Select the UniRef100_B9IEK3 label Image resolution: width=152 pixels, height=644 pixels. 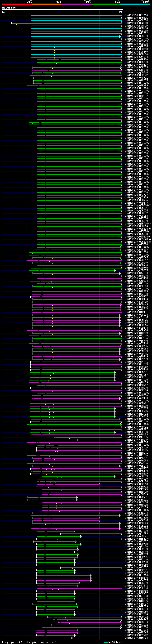(137, 596)
